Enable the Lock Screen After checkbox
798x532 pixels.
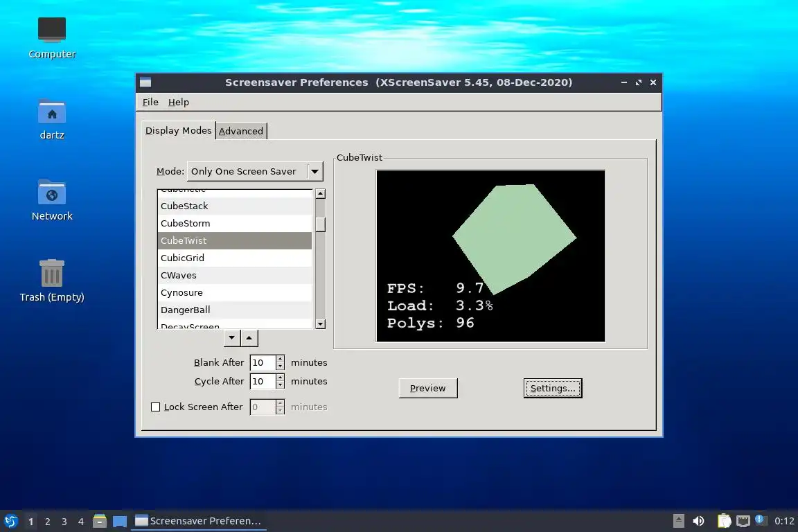[x=156, y=407]
